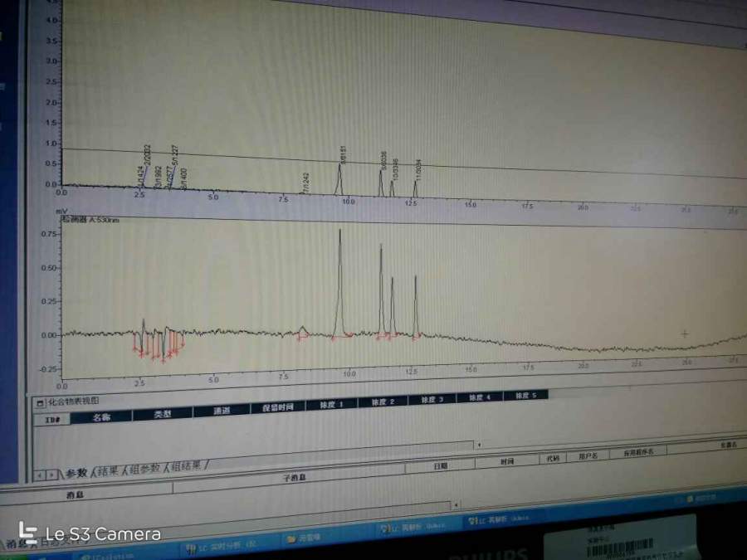
Task: Click the 检测器 A:530nm label
Action: 90,220
